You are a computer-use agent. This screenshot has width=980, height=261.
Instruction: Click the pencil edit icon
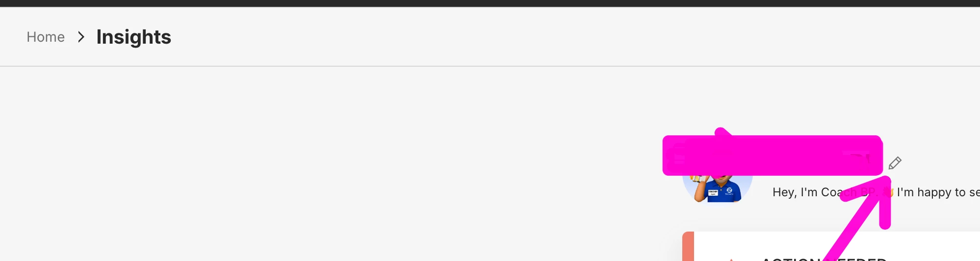(x=895, y=163)
